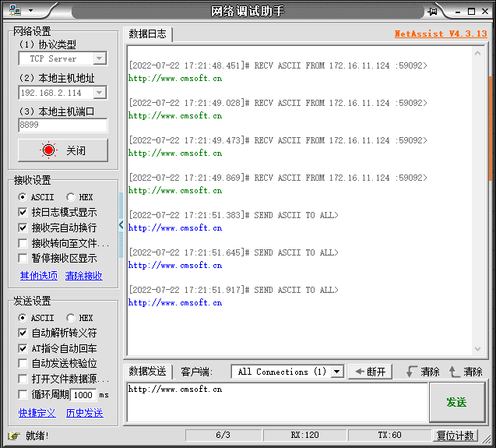This screenshot has width=496, height=448.
Task: Switch to the 数据日志 tab
Action: [147, 34]
